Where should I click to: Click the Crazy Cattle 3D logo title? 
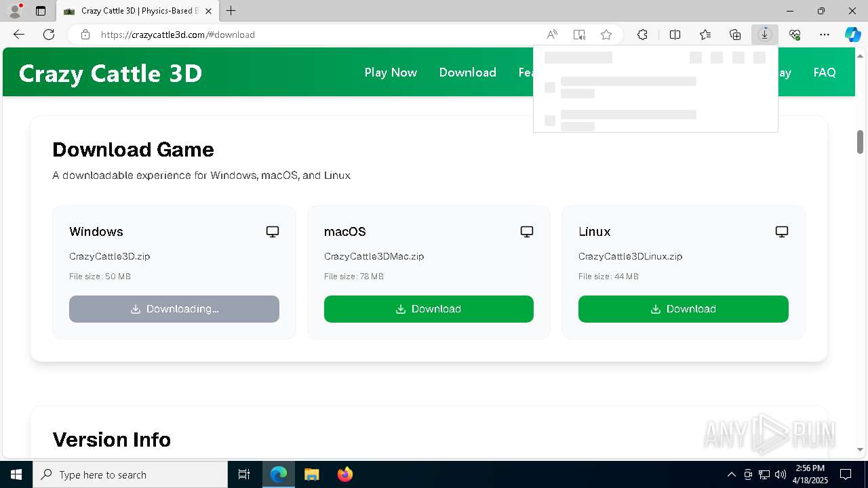tap(111, 73)
